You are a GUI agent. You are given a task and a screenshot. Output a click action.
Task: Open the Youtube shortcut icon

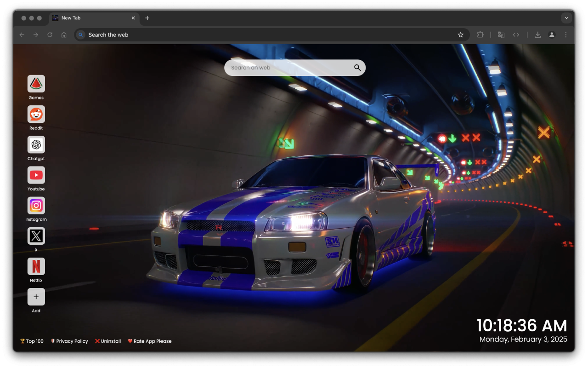click(x=36, y=175)
